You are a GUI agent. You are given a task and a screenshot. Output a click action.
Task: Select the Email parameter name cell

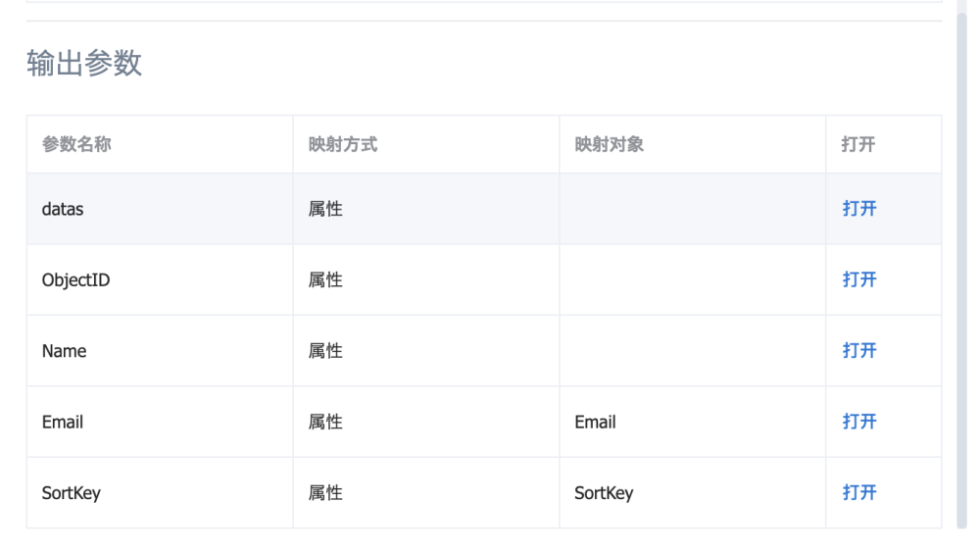63,422
